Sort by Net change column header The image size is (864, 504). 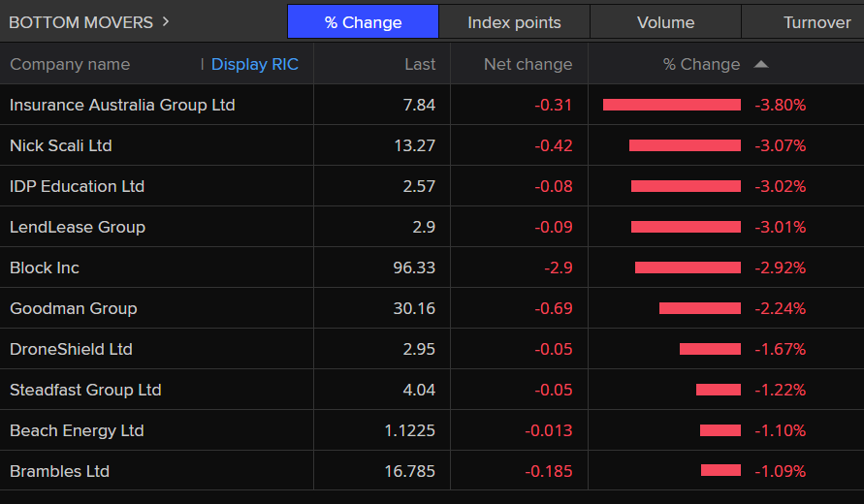coord(528,64)
